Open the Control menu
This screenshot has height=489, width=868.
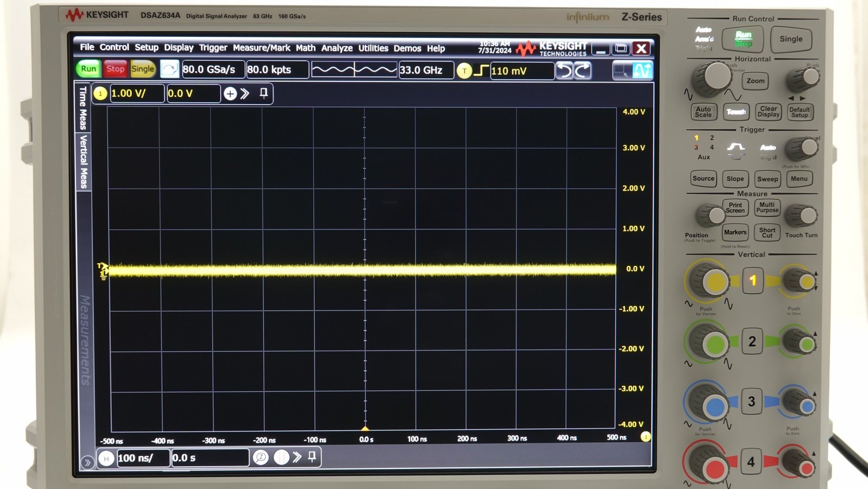point(114,47)
